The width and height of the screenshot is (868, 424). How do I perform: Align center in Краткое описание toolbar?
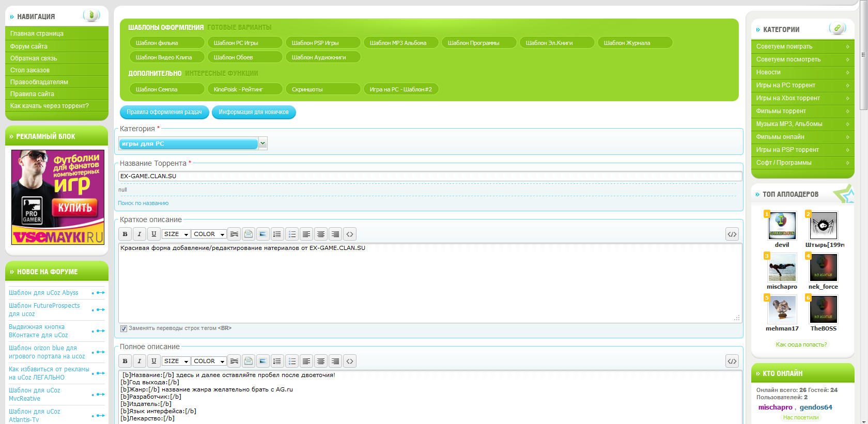pyautogui.click(x=321, y=234)
